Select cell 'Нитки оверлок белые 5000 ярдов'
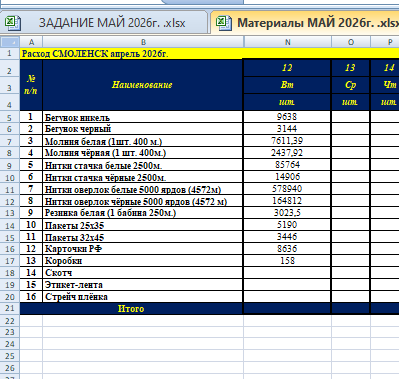 pyautogui.click(x=143, y=189)
